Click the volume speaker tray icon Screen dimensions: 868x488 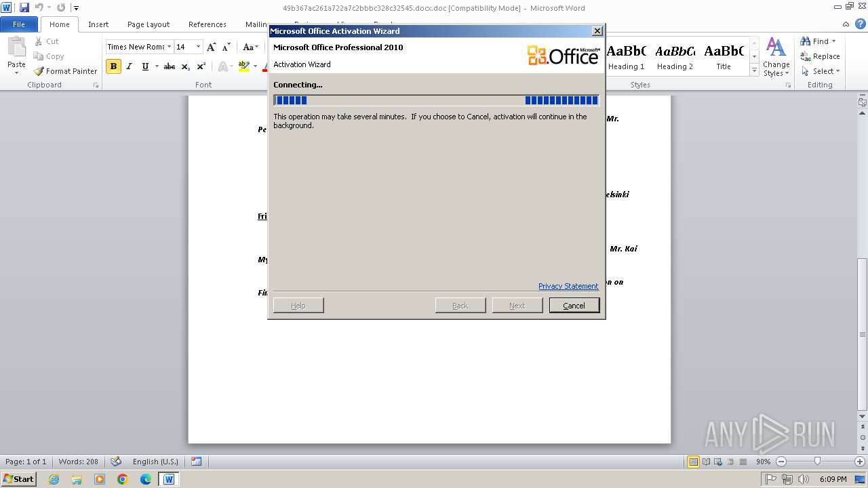click(x=804, y=479)
